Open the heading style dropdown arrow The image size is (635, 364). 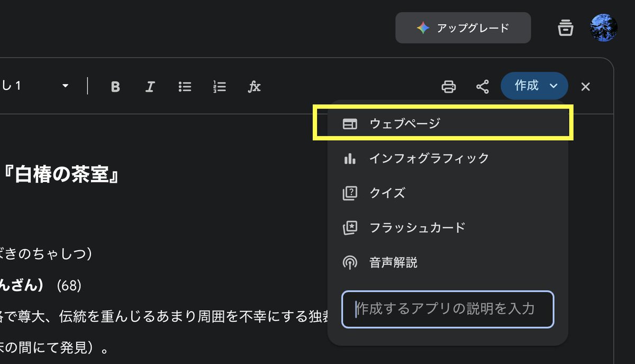(x=66, y=86)
